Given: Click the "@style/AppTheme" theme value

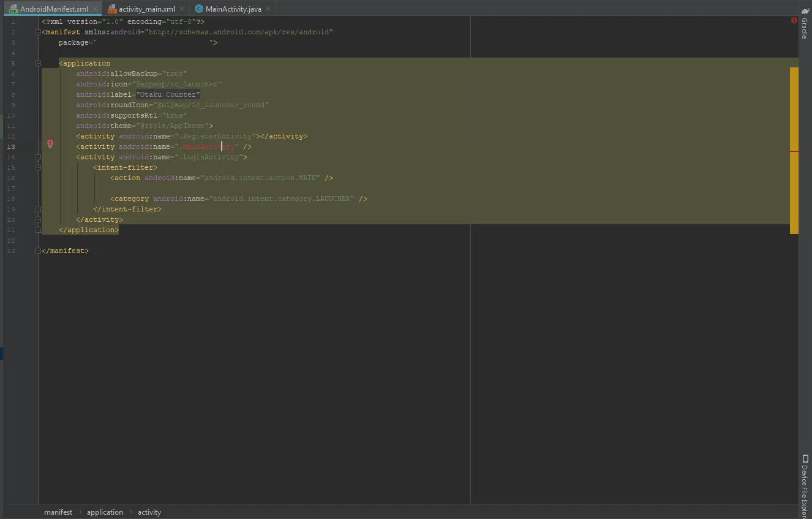Looking at the screenshot, I should click(x=173, y=126).
